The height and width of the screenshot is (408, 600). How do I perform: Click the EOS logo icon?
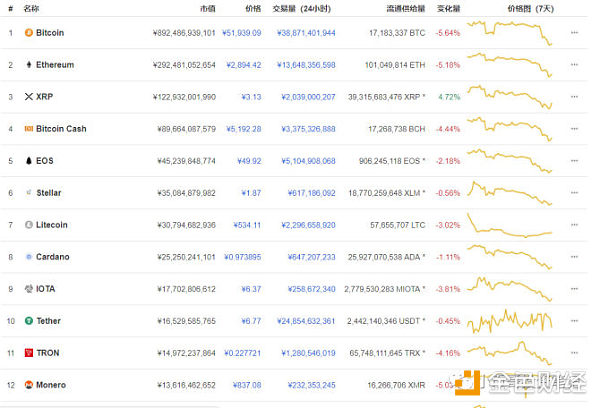click(29, 161)
